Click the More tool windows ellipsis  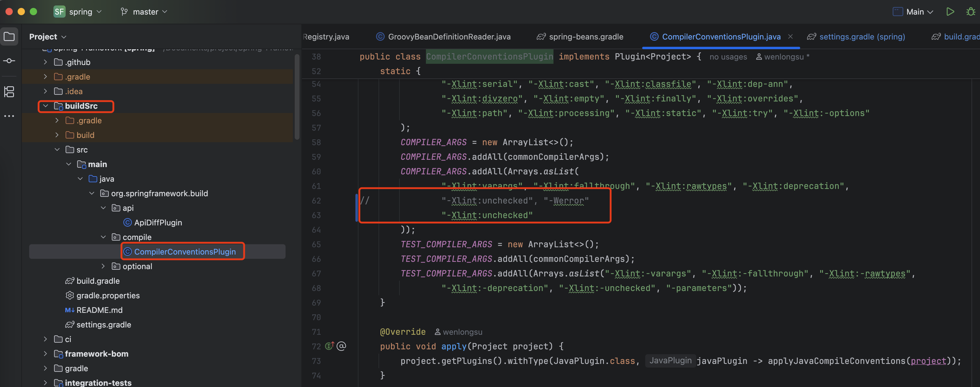click(9, 116)
